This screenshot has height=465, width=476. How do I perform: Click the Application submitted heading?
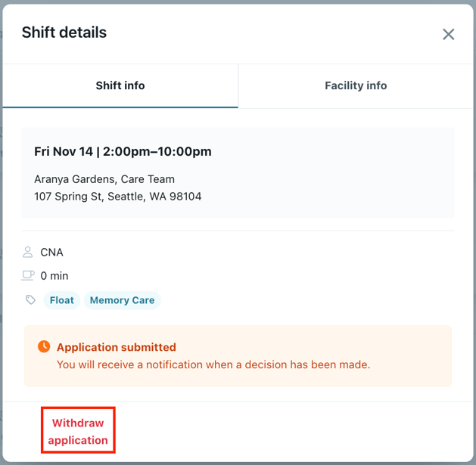click(117, 347)
